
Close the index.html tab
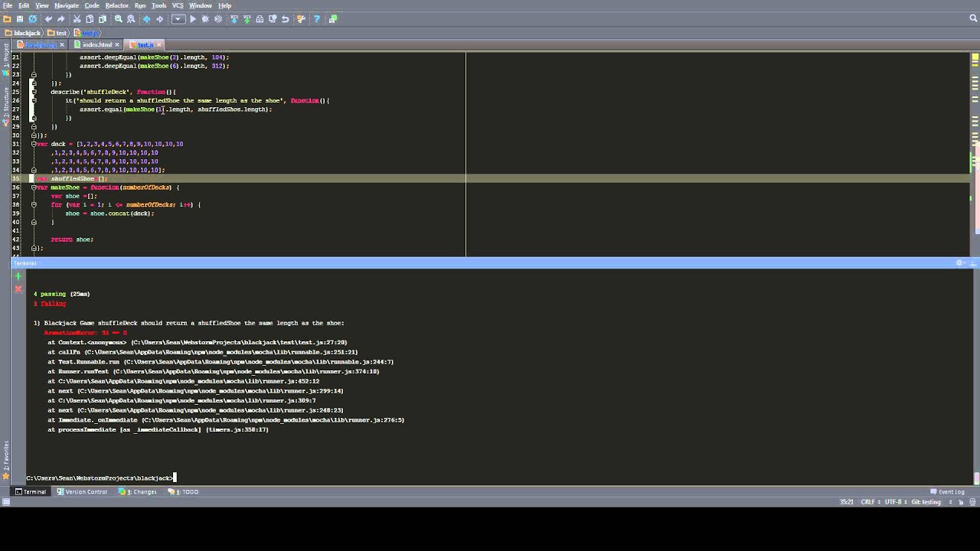coord(117,44)
